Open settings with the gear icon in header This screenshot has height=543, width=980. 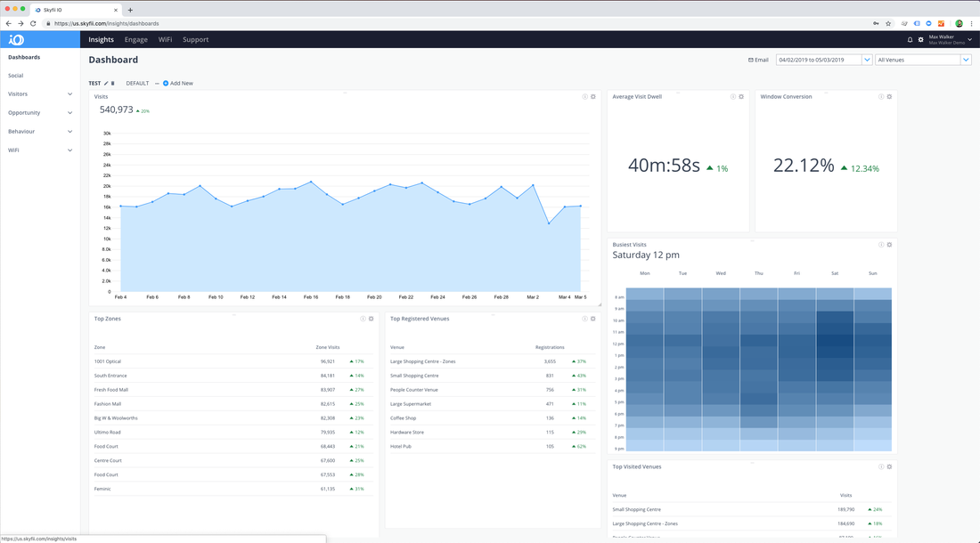920,39
